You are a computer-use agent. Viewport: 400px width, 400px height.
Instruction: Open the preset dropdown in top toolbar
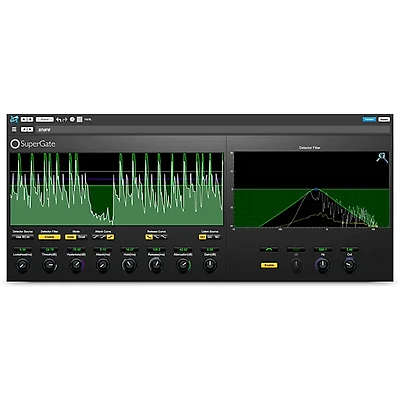(x=44, y=119)
